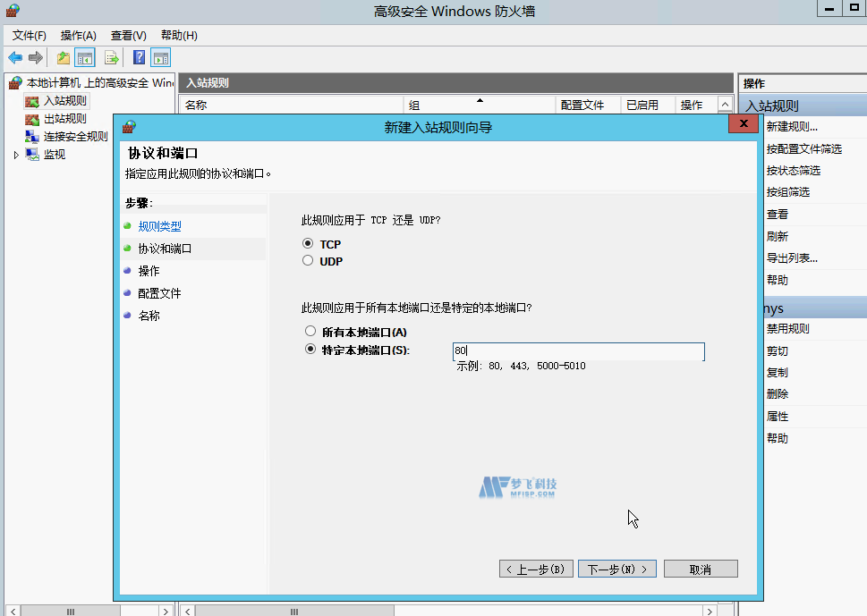Toggle the show/hide console tree toolbar icon

(84, 56)
